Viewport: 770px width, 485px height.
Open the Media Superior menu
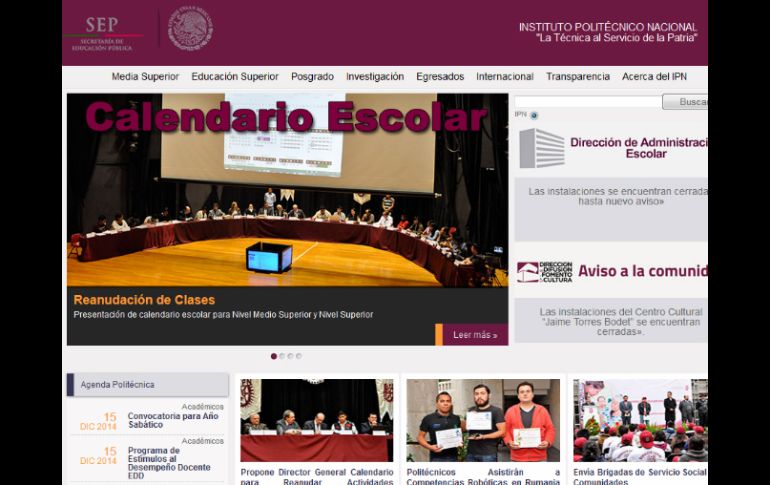point(145,77)
